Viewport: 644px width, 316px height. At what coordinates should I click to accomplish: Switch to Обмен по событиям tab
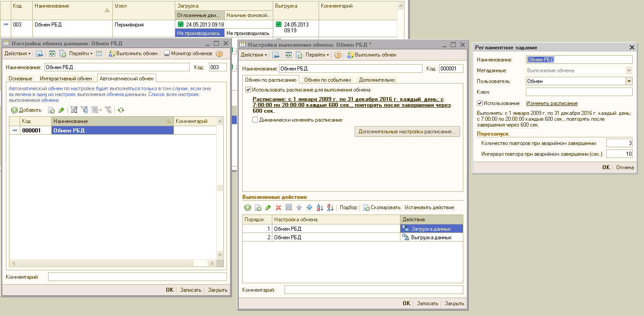point(327,80)
